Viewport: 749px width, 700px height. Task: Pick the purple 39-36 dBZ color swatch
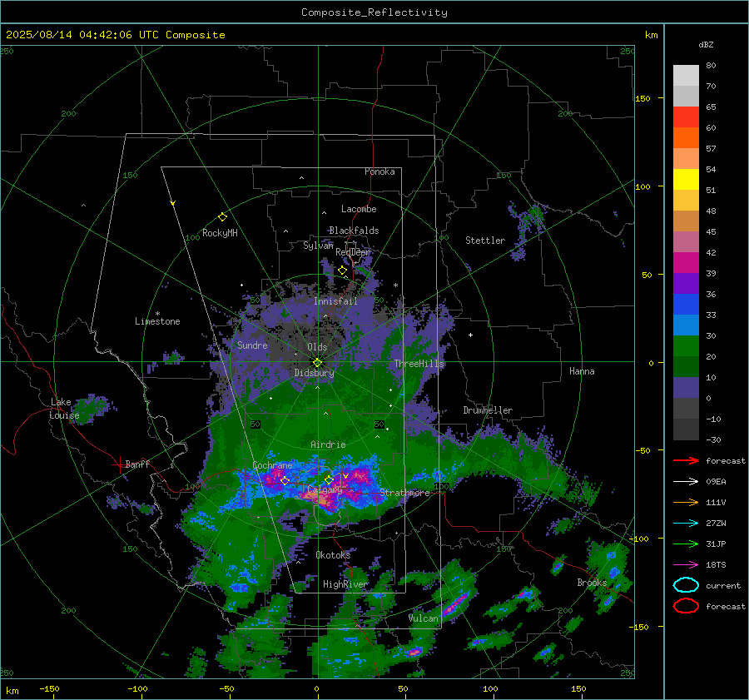[x=686, y=284]
